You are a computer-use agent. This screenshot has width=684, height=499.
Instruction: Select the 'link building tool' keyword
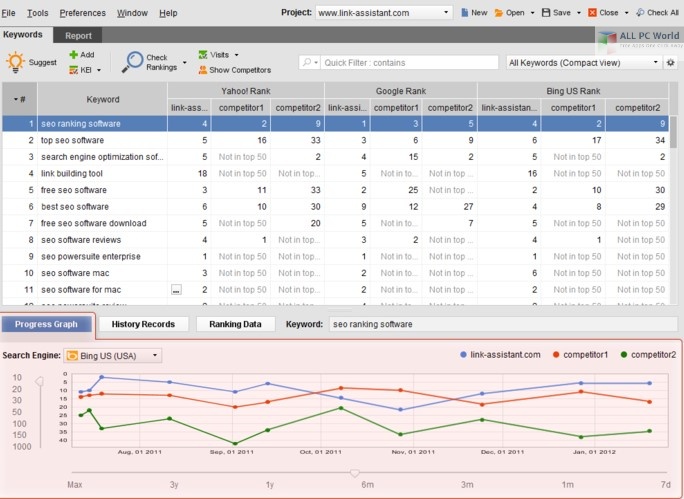(72, 174)
